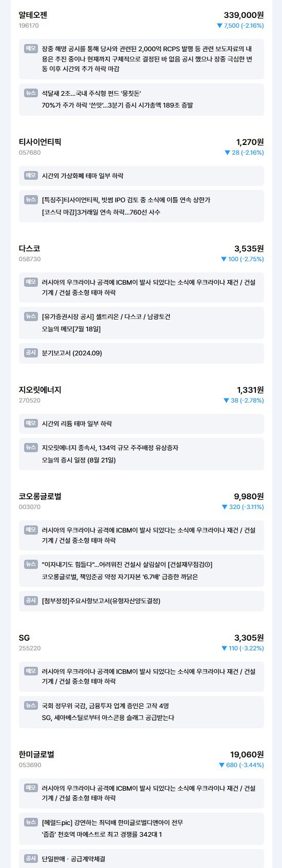Image resolution: width=282 pixels, height=868 pixels.
Task: Click the 메모 badge under 알테오젠
Action: (x=31, y=48)
